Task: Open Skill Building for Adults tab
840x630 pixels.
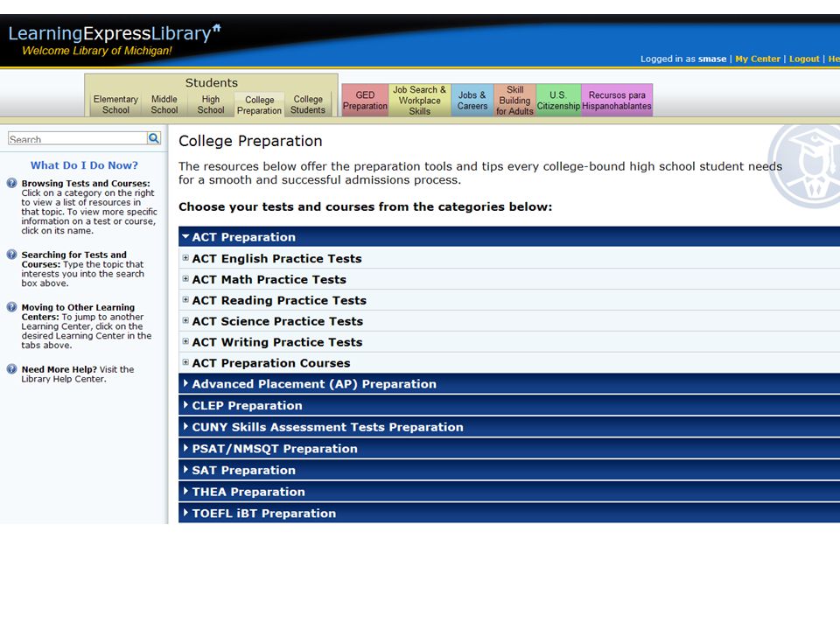Action: point(514,100)
